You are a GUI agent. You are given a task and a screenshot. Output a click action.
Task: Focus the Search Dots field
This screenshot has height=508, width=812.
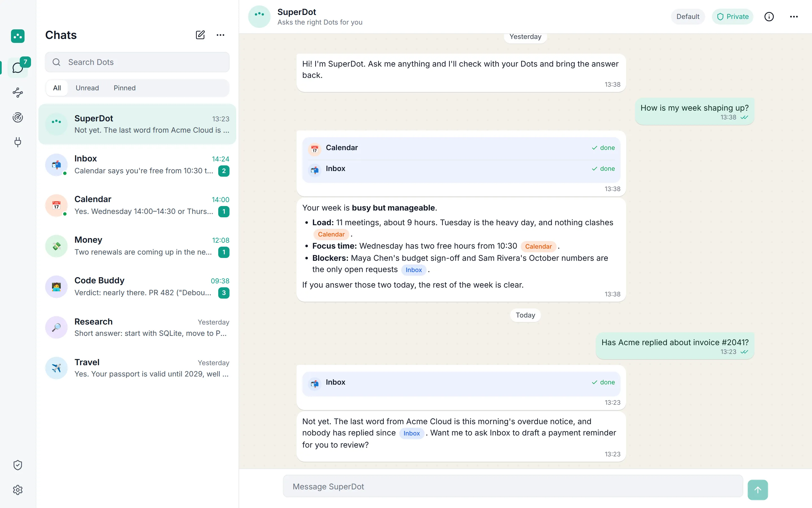137,62
